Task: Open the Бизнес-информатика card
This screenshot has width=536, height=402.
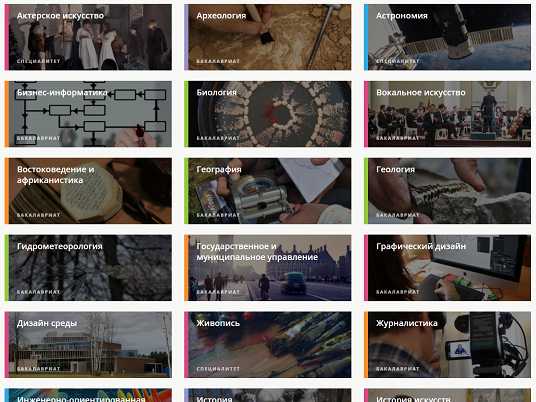Action: pyautogui.click(x=88, y=114)
